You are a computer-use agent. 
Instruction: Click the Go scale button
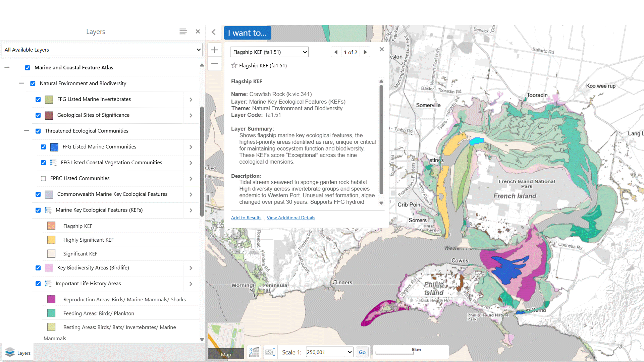pos(362,352)
